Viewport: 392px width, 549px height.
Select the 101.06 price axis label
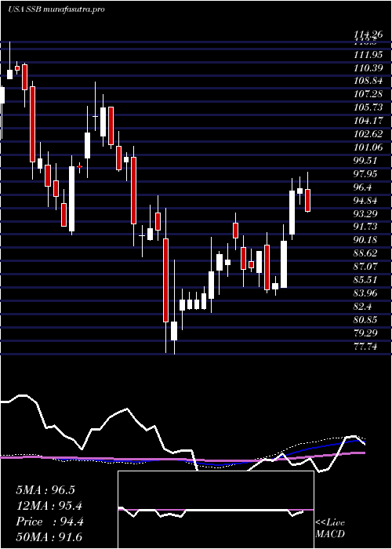[x=370, y=147]
